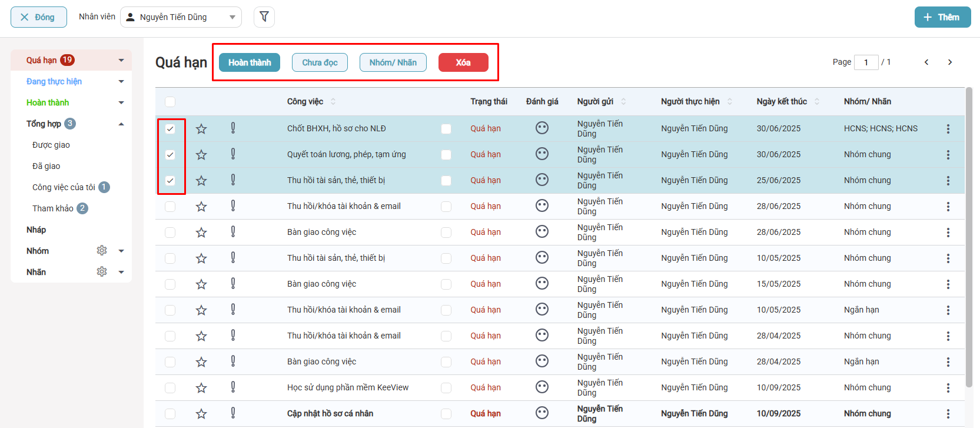Star the 'Chốt BHXH, hồ sơ cho NLĐ' task
The height and width of the screenshot is (428, 980).
pyautogui.click(x=201, y=129)
